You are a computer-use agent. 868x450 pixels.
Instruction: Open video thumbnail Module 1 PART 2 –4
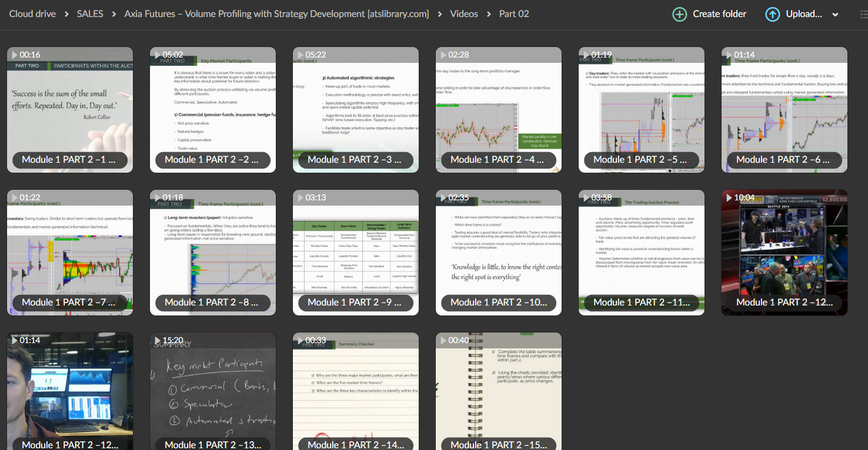499,110
